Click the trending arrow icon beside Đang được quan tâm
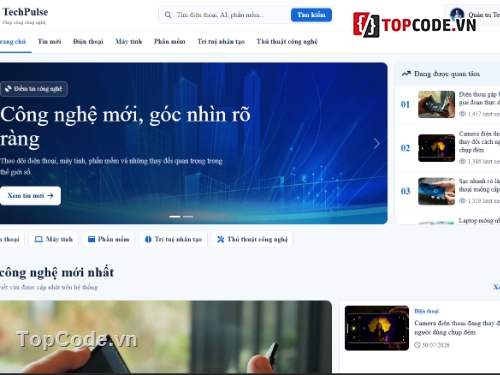The height and width of the screenshot is (375, 500). coord(406,74)
